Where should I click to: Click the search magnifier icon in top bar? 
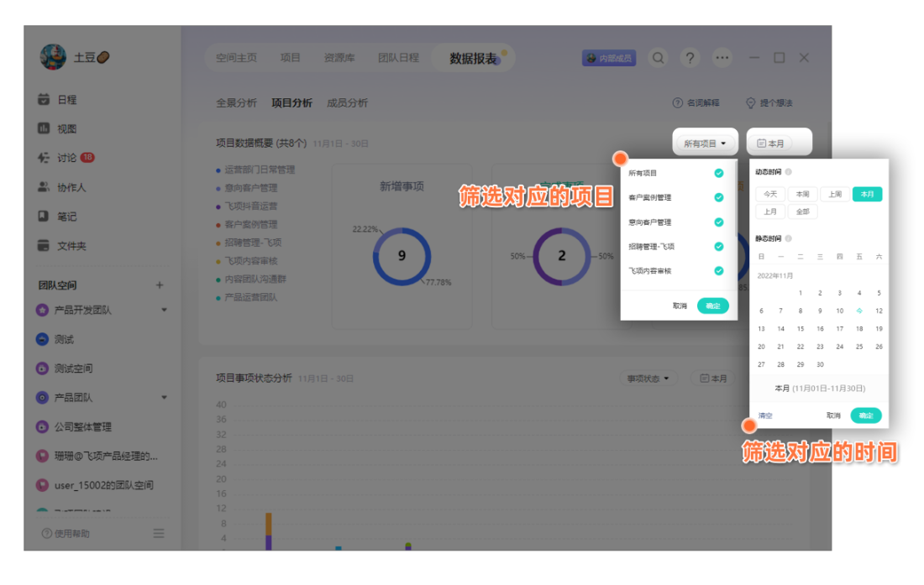pyautogui.click(x=659, y=58)
